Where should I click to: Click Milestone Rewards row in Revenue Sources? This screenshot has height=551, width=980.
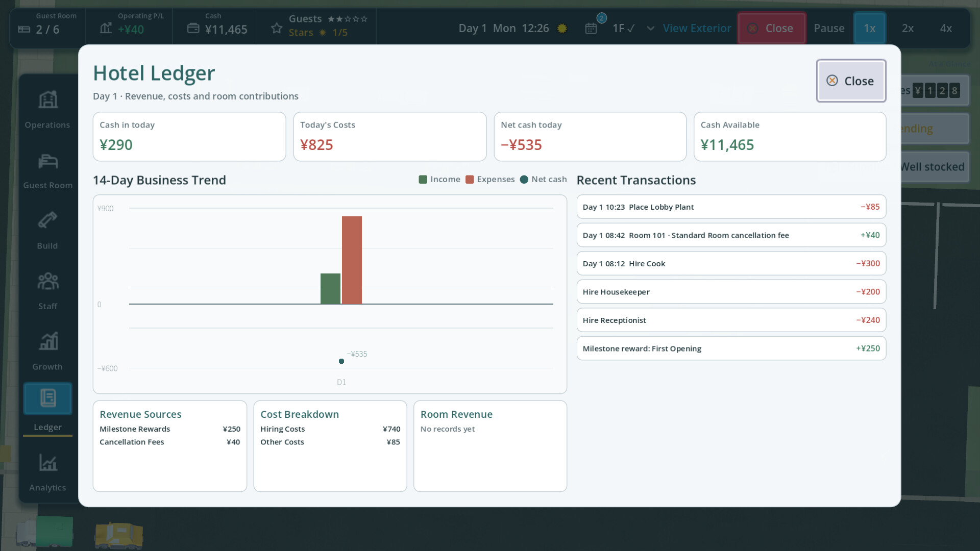coord(170,429)
